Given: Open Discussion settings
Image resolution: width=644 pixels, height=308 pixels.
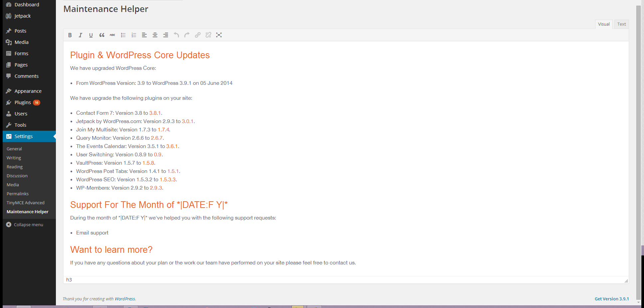Looking at the screenshot, I should (x=17, y=176).
